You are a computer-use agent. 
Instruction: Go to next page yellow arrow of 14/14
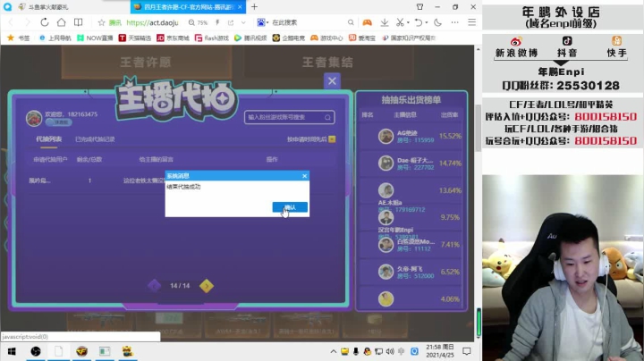pos(207,286)
